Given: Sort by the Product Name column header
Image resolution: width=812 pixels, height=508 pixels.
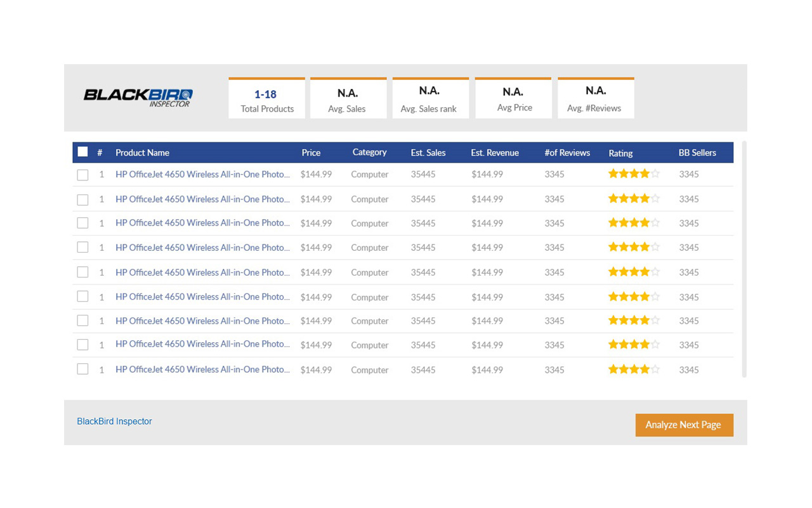Looking at the screenshot, I should [x=142, y=152].
